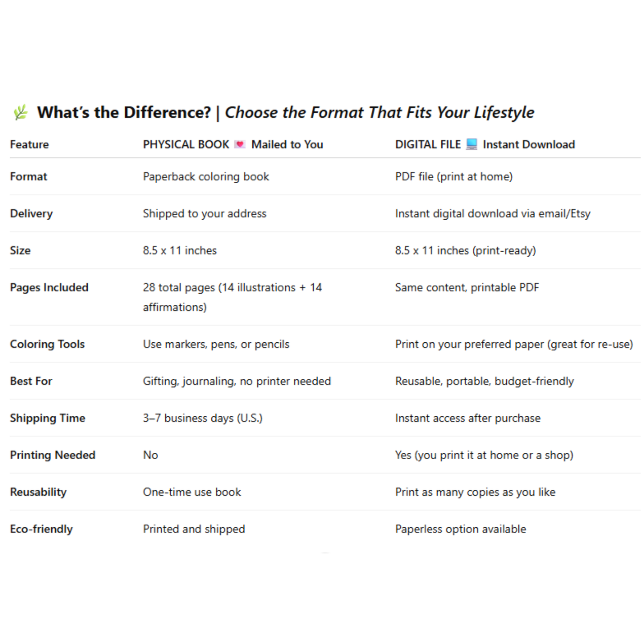
Task: Click 'Reusable, portable, budget-friendly' cell
Action: 484,381
